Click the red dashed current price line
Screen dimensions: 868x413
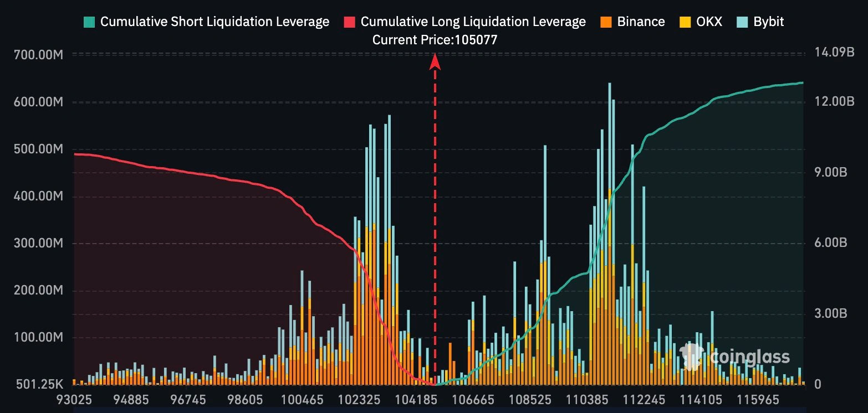click(435, 221)
